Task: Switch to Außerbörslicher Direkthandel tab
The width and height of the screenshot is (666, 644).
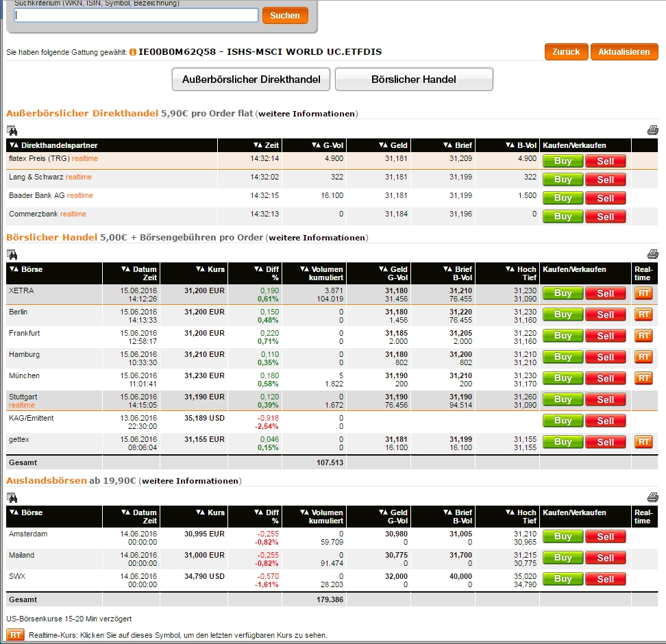Action: (251, 79)
